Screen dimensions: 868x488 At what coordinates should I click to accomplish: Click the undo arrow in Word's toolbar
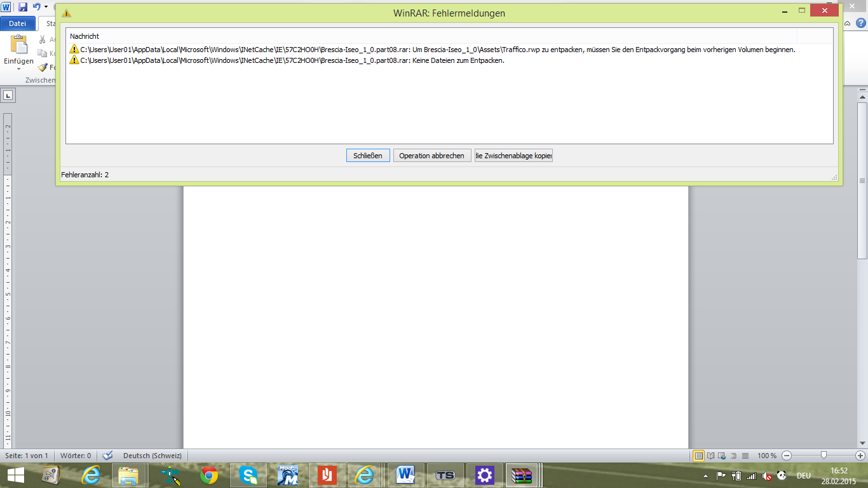pyautogui.click(x=36, y=6)
